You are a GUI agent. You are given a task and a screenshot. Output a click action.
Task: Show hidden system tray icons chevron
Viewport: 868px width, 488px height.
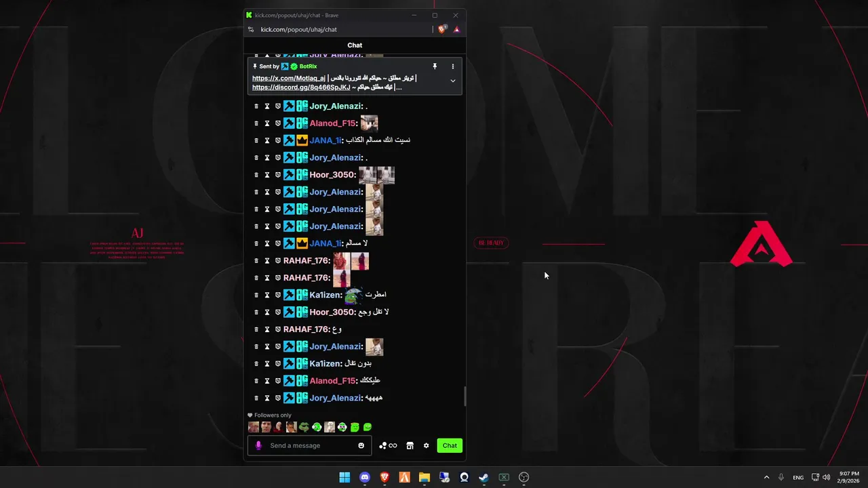[x=766, y=477]
